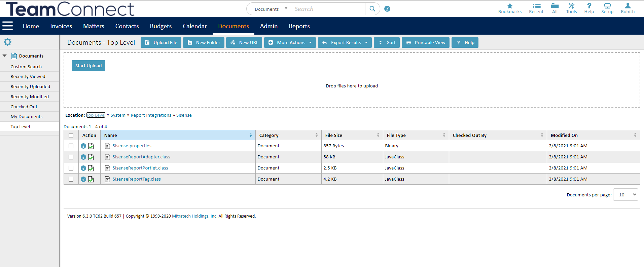Click the Sort toolbar button

[x=387, y=43]
